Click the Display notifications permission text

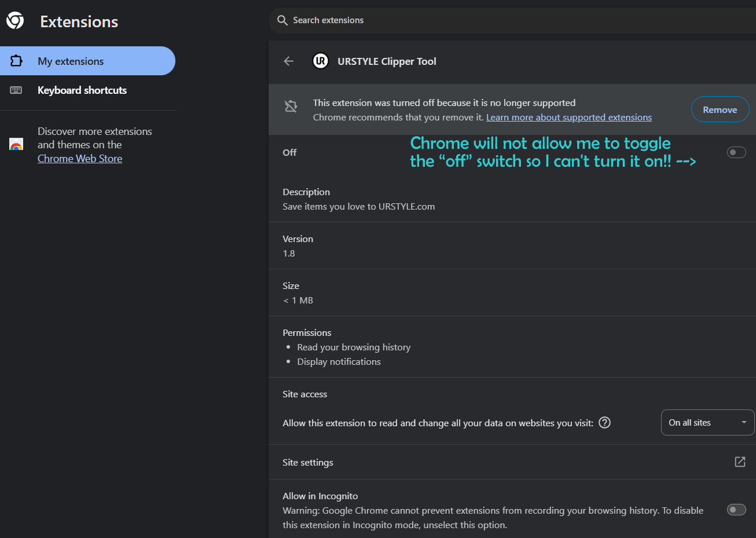[339, 362]
